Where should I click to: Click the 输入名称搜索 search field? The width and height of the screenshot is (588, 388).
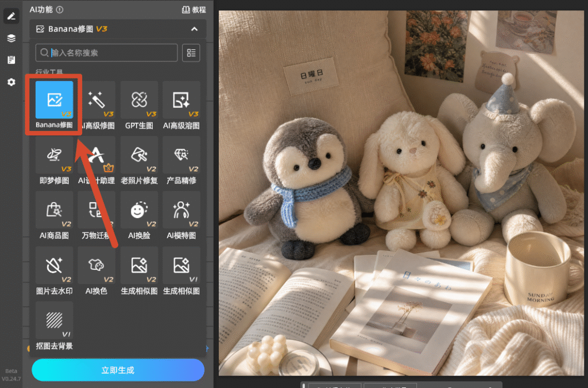coord(106,53)
